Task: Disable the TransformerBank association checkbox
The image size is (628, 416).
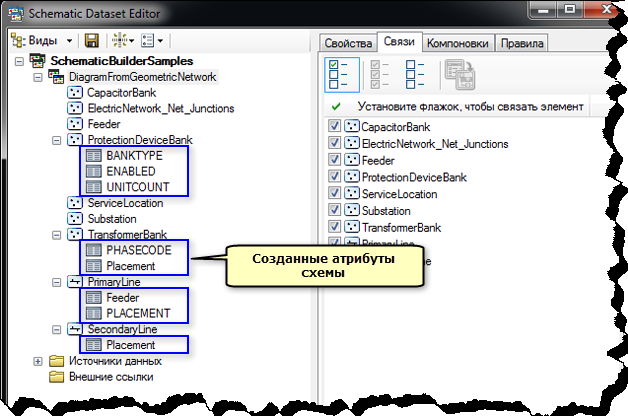Action: click(x=334, y=227)
